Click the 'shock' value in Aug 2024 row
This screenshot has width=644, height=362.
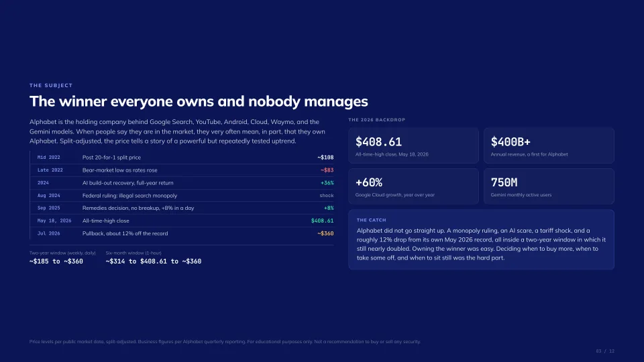pos(327,195)
